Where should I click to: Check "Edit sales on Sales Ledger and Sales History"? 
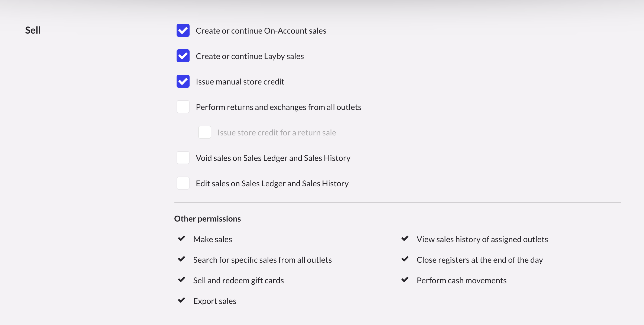(183, 183)
